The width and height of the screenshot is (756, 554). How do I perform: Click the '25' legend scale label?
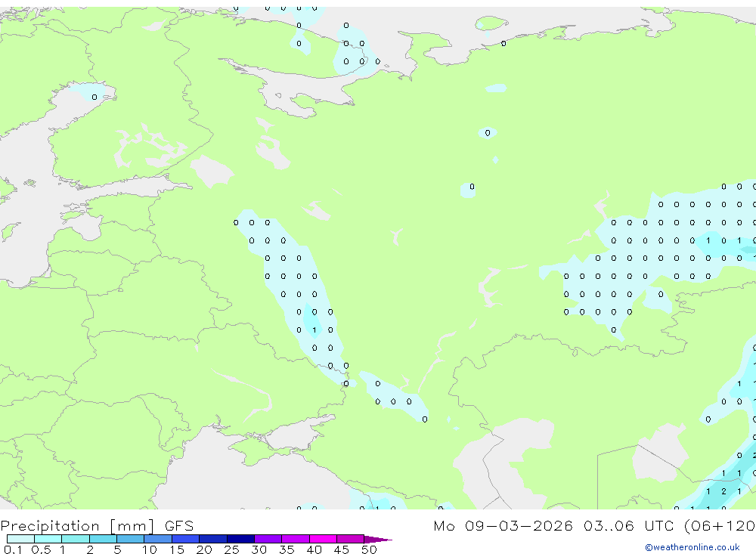coord(231,549)
